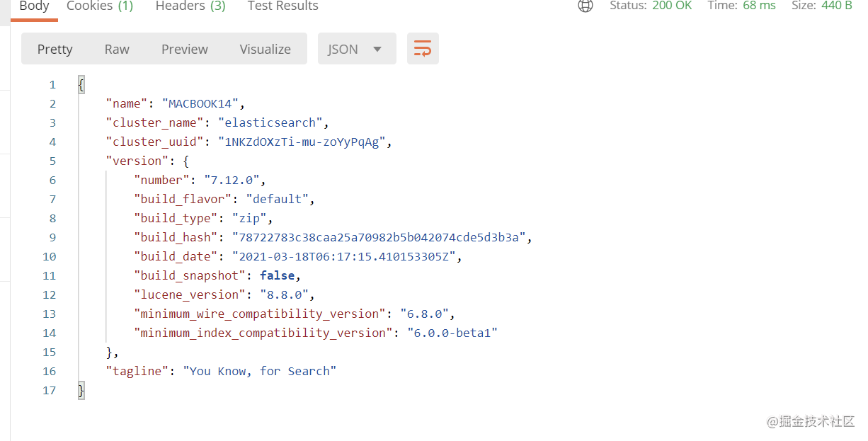Click the "cluster_name" key
Viewport: 868px width, 441px height.
(x=155, y=122)
